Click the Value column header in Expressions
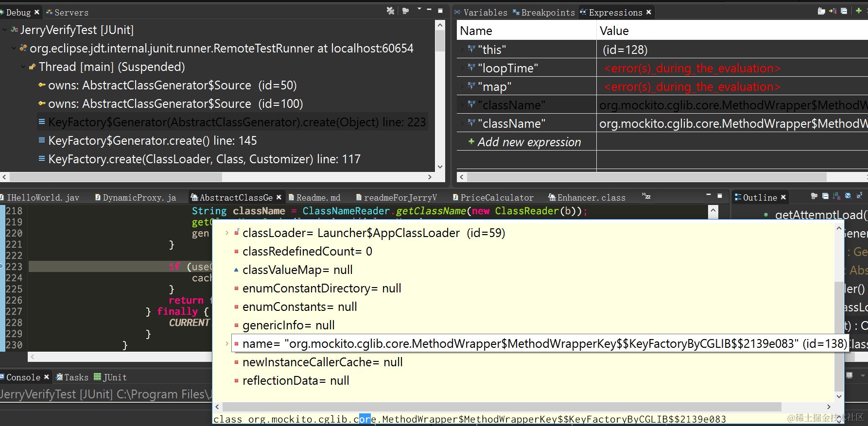 coord(732,31)
